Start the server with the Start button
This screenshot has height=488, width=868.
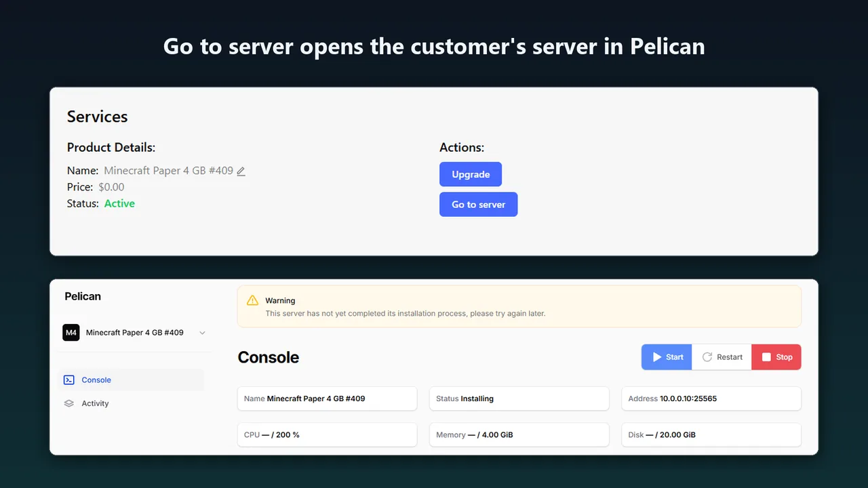click(667, 357)
